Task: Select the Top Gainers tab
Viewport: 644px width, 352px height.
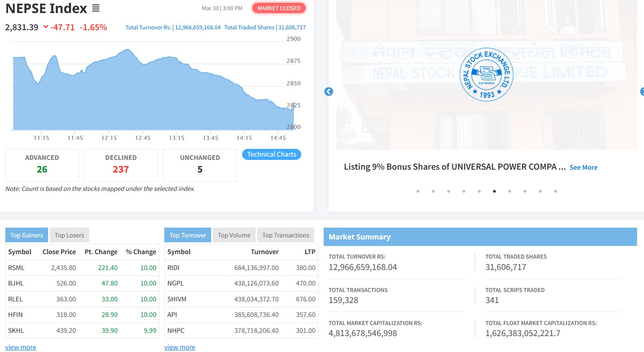Action: pos(26,235)
